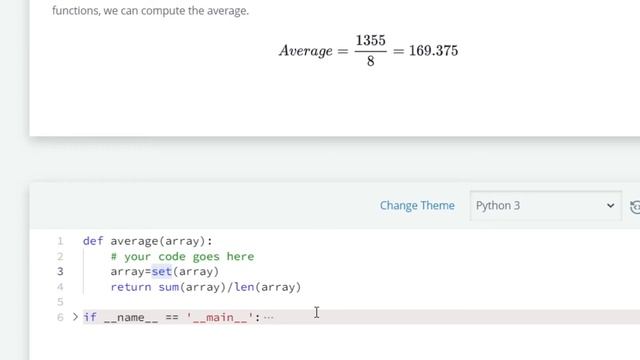Click the folded code ellipsis after '__main__':
This screenshot has height=360, width=640.
point(268,318)
